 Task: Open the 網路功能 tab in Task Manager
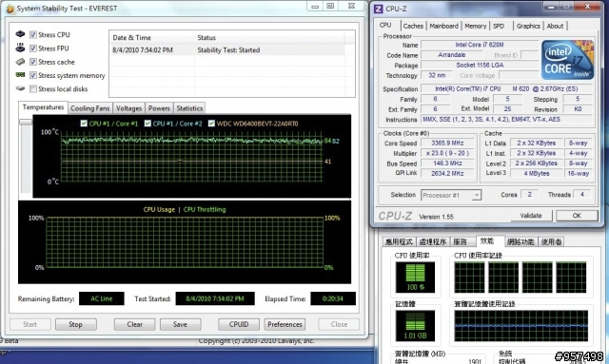[521, 241]
